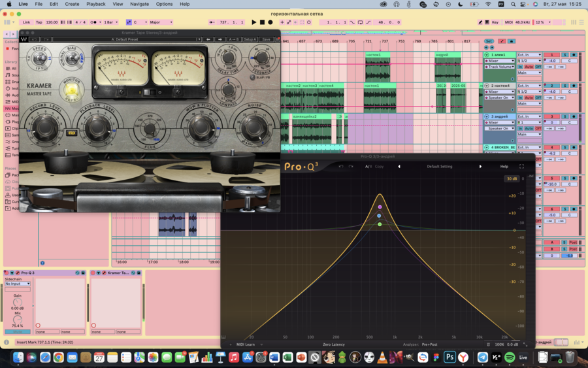Screen dimensions: 588x368
Task: Hit the Arrangement Record button in the transport
Action: 270,22
